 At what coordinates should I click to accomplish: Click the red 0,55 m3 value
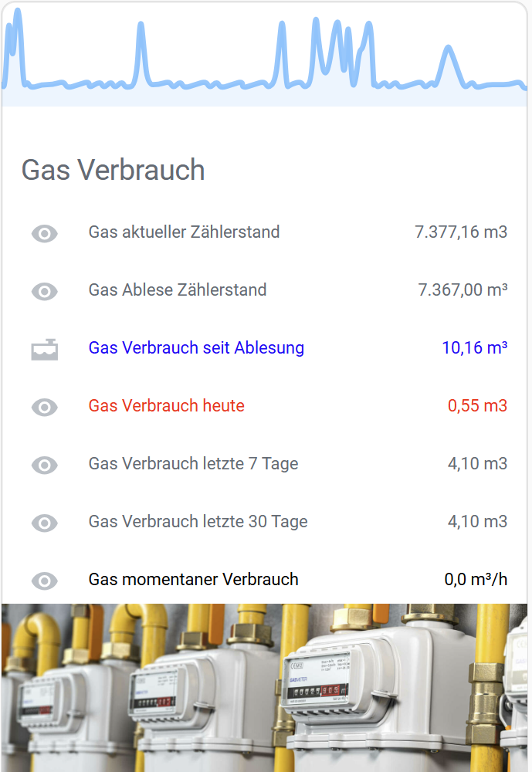(477, 406)
